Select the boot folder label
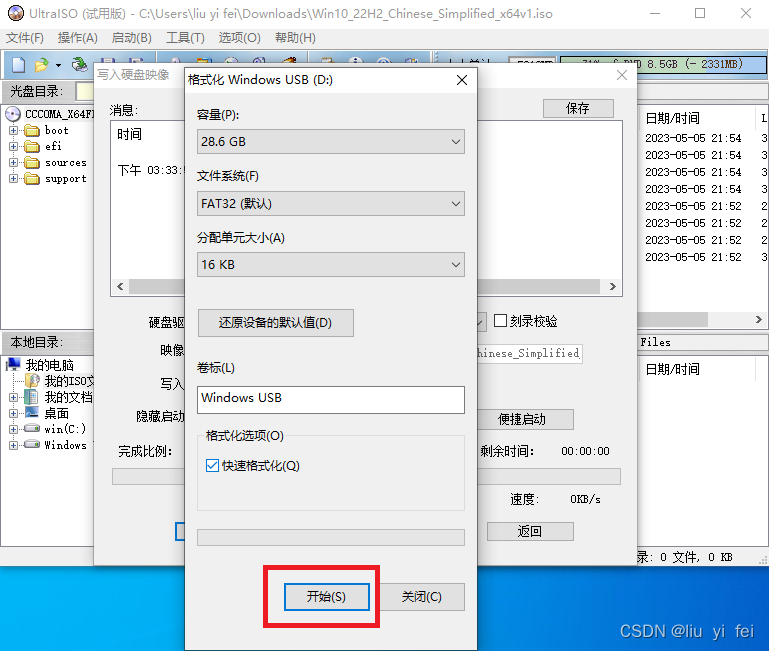769x651 pixels. pos(56,130)
